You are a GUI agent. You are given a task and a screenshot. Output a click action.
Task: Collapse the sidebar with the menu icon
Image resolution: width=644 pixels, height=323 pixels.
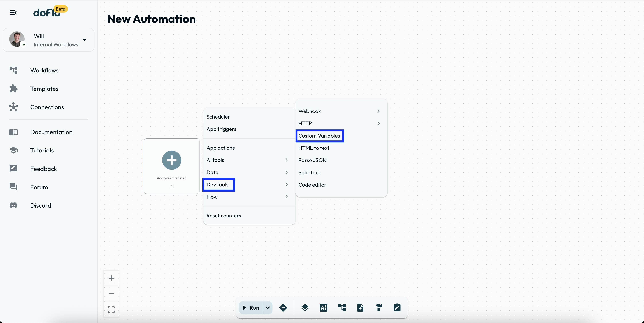[13, 12]
